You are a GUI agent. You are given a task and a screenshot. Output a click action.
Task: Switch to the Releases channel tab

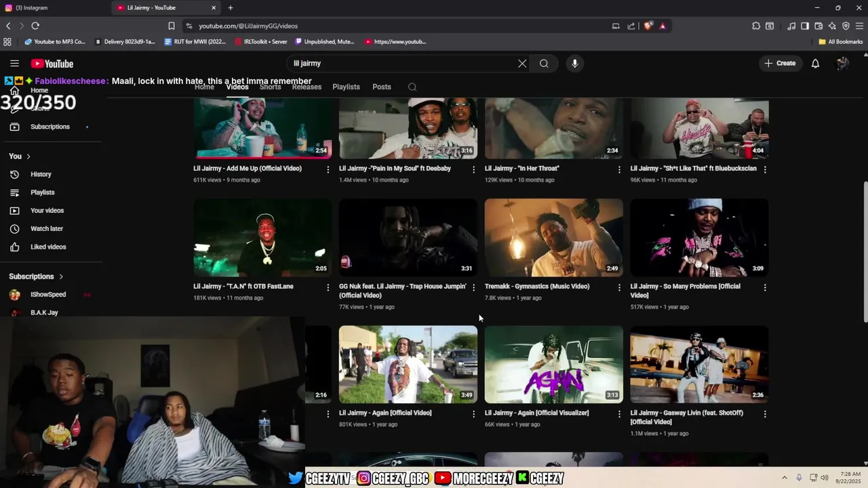point(307,87)
